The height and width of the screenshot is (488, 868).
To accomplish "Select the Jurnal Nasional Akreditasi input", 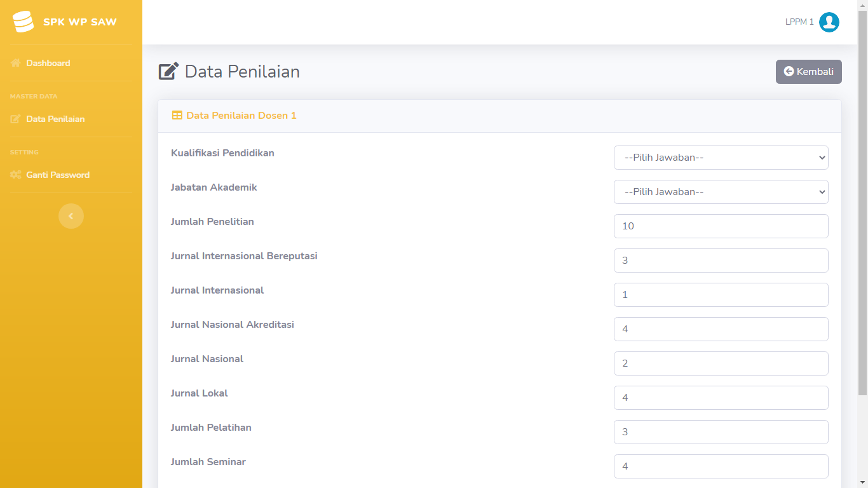I will click(721, 329).
